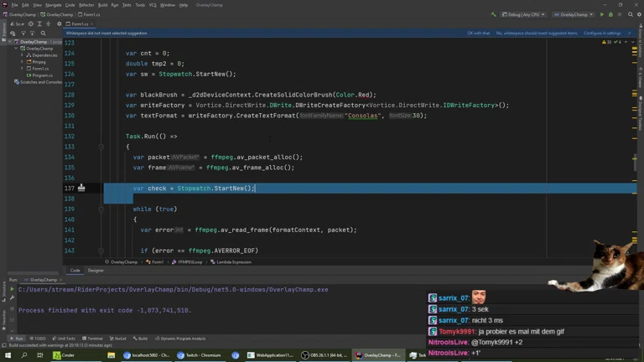Click the stop square in main toolbar
644x362 pixels.
(620, 14)
